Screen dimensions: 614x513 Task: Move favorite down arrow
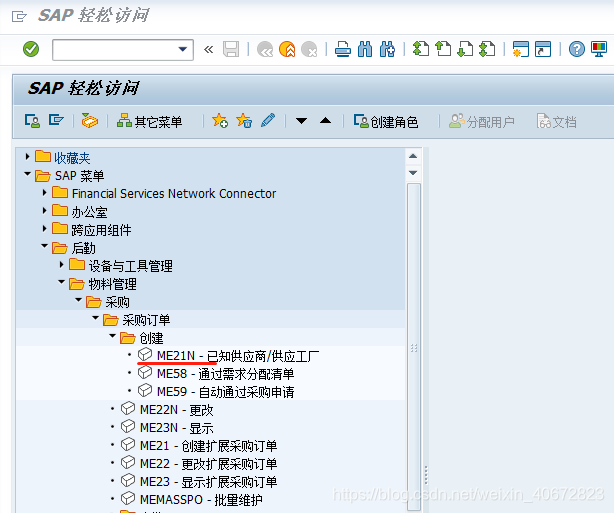301,121
